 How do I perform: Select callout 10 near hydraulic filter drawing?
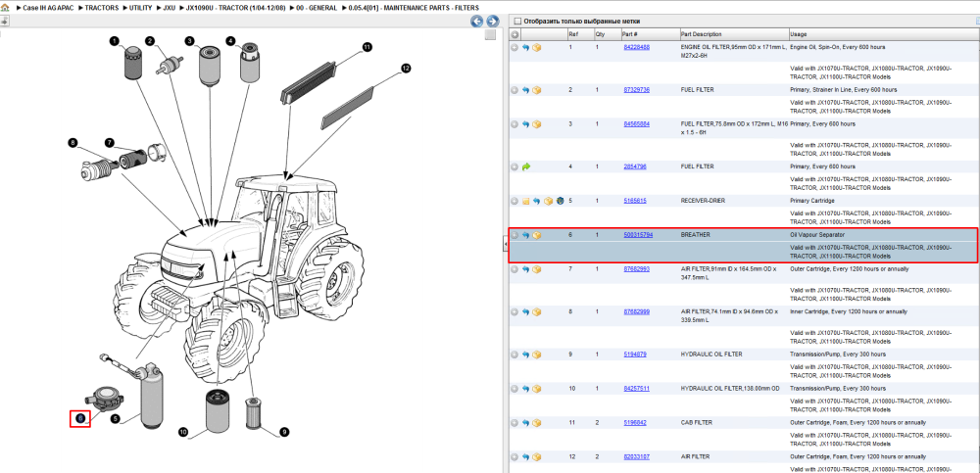(x=183, y=432)
